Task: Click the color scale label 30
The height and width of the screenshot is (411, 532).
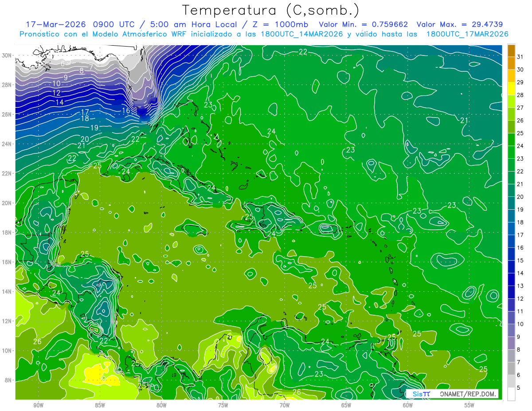Action: (520, 69)
